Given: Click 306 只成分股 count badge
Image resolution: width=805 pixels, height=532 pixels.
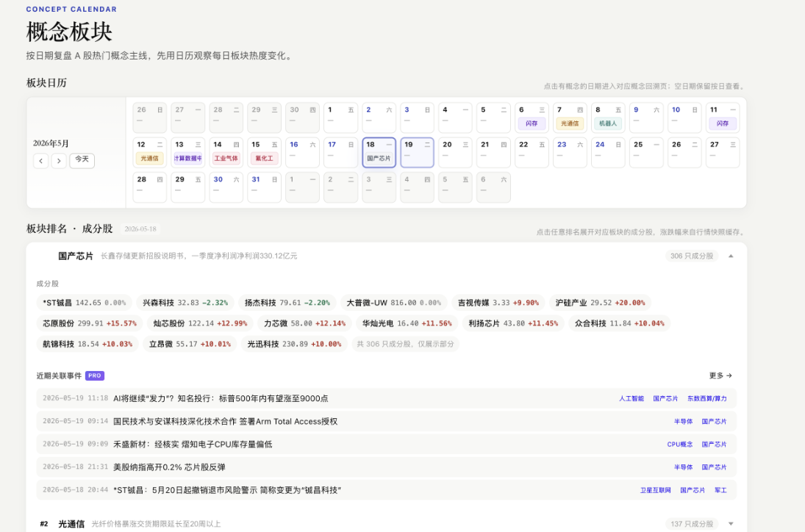Looking at the screenshot, I should [x=692, y=256].
